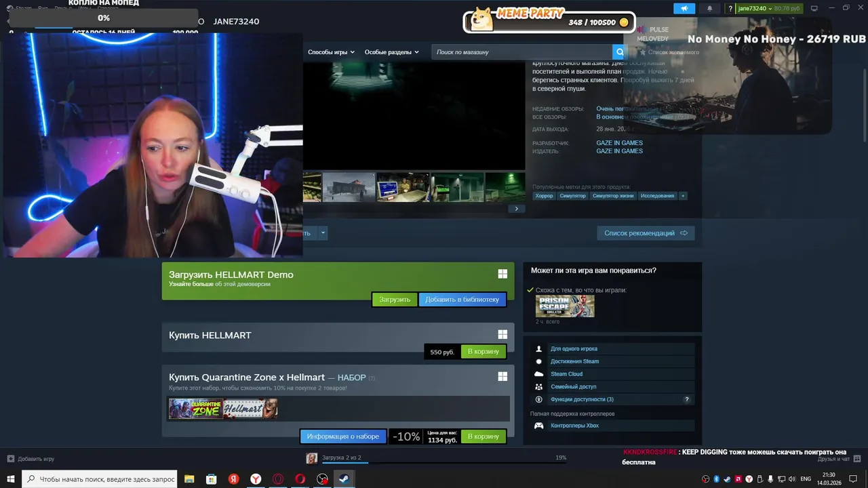Open Microsoft Store from the taskbar
The height and width of the screenshot is (488, 868).
click(212, 479)
